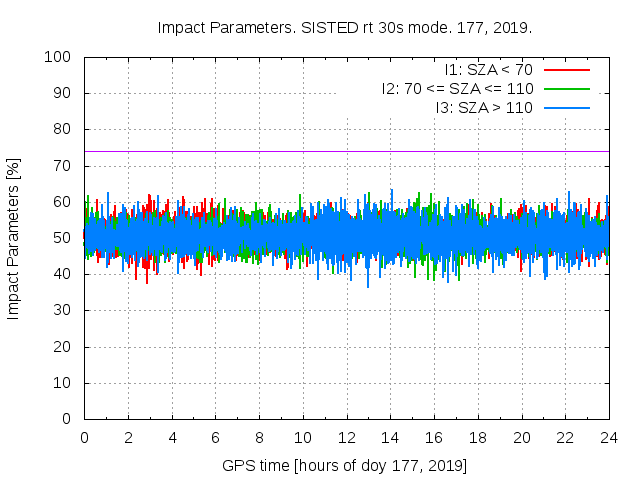Screen dimensions: 640x480
Task: Select the 'I3: SZA > 110' legend label
Action: click(484, 107)
